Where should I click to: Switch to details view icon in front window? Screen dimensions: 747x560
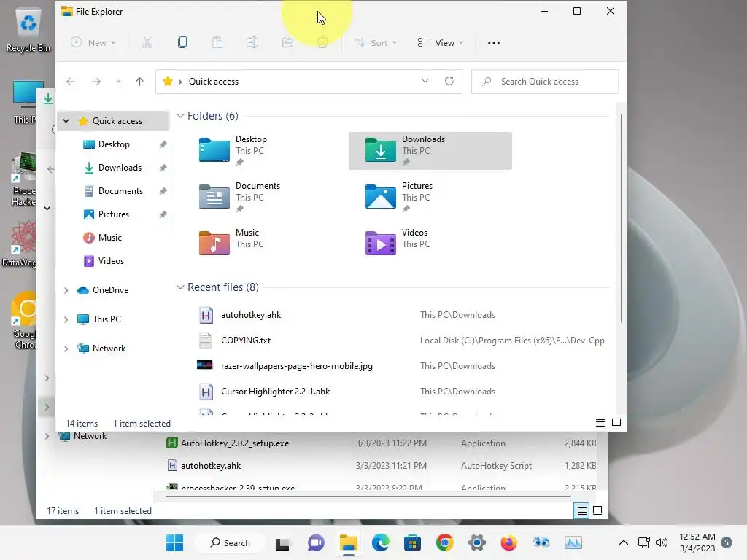(x=600, y=423)
